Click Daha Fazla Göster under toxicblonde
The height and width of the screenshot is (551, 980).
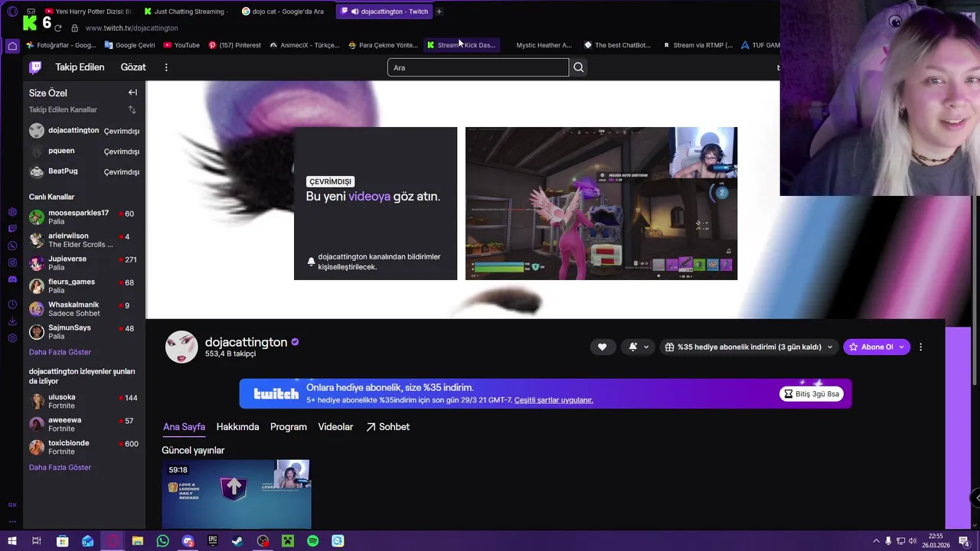pos(60,468)
